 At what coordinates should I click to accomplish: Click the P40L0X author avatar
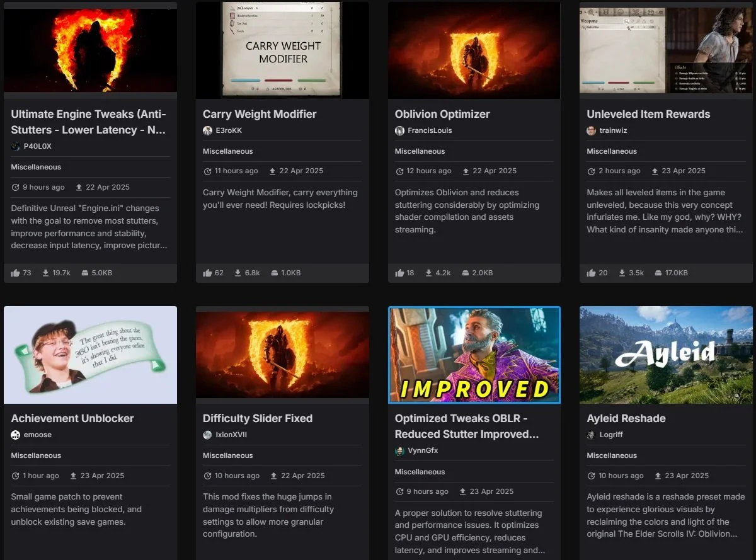click(x=16, y=146)
